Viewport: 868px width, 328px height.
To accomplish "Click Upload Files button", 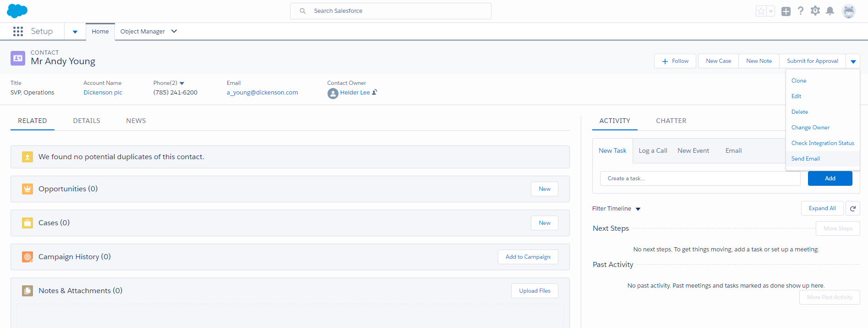I will [535, 291].
